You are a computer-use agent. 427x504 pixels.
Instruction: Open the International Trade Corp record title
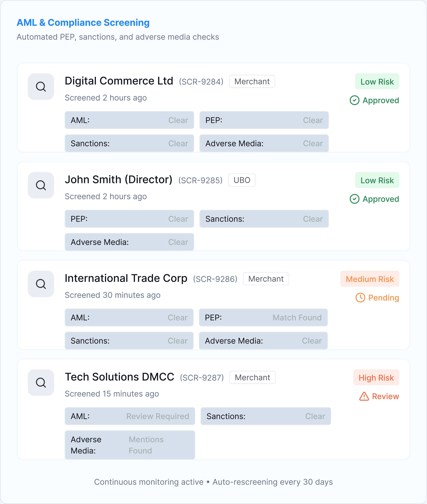(126, 278)
